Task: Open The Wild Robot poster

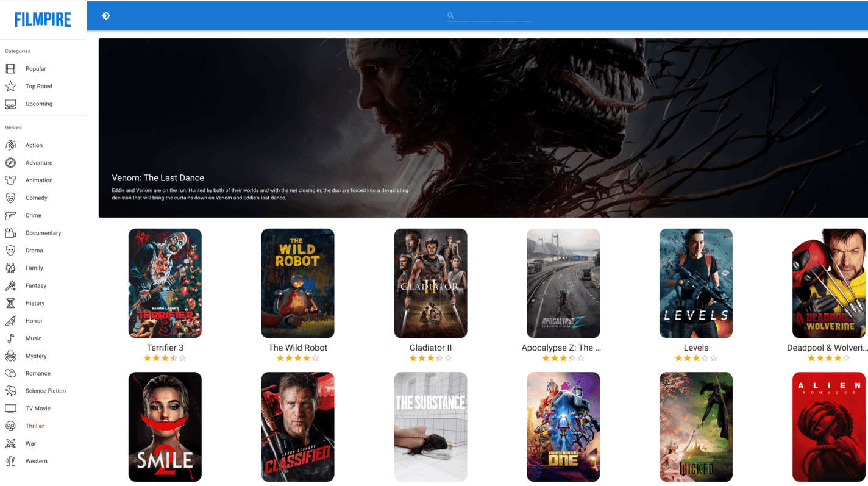Action: pyautogui.click(x=297, y=284)
